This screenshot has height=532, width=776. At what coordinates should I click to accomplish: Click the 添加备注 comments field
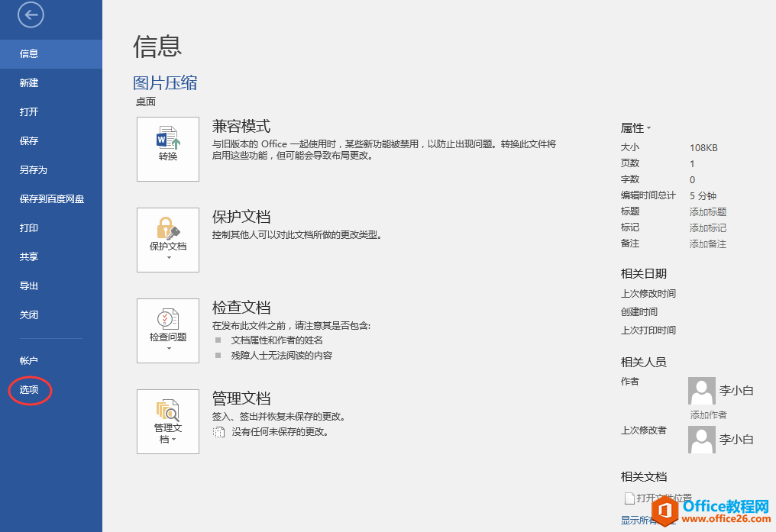pos(708,244)
